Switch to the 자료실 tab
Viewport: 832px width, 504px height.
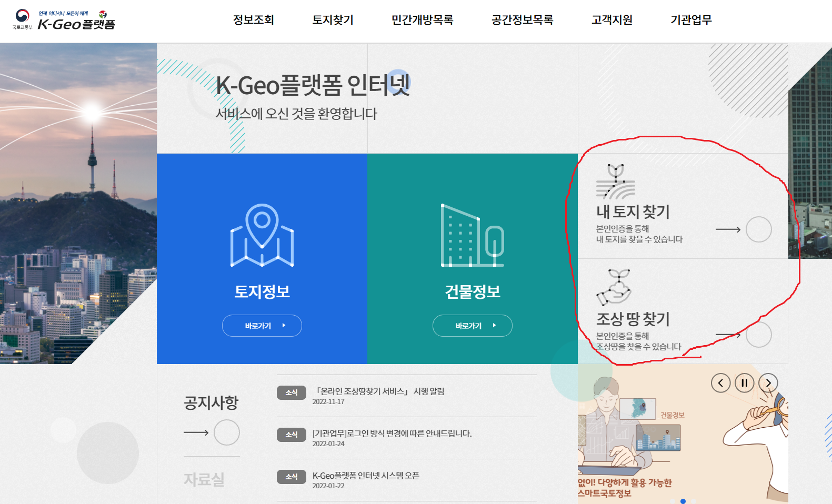click(x=204, y=479)
